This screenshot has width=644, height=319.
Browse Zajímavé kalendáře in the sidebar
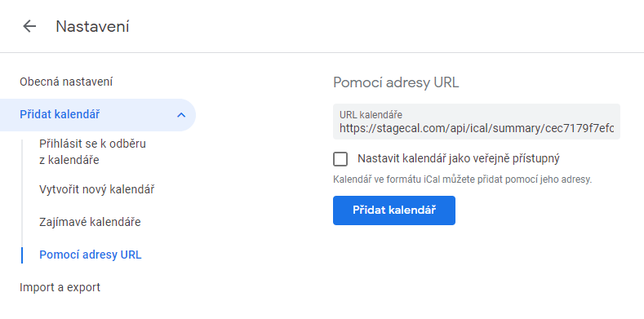(x=90, y=222)
